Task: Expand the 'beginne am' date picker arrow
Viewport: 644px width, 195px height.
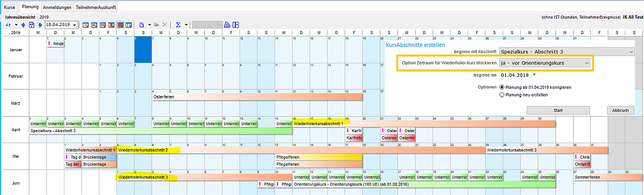Action: tap(534, 75)
